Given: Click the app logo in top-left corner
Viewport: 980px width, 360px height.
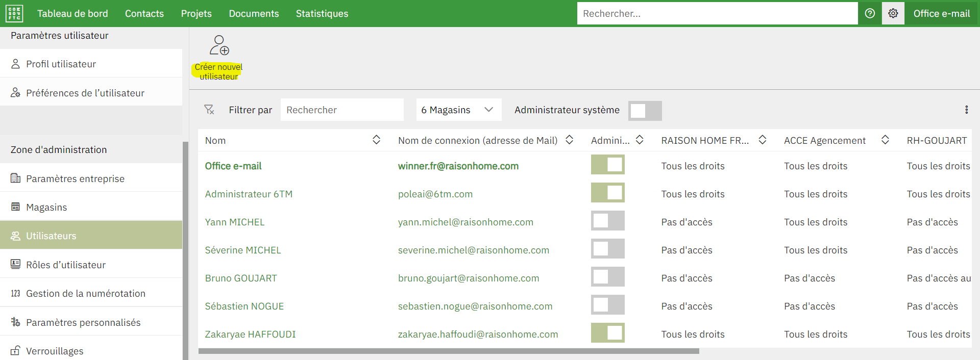Looking at the screenshot, I should click(14, 14).
